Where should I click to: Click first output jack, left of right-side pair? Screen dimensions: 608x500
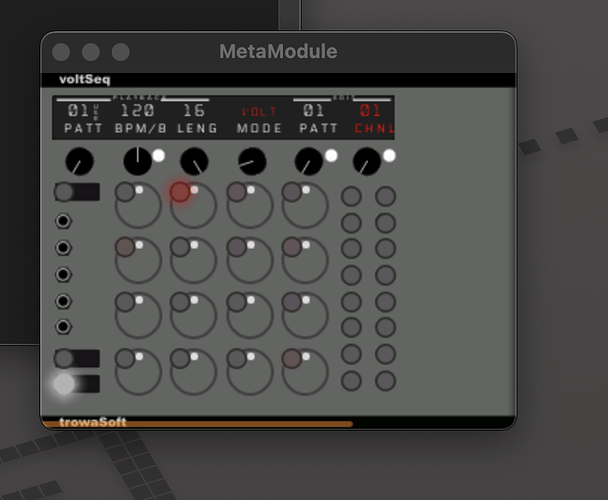pyautogui.click(x=351, y=196)
